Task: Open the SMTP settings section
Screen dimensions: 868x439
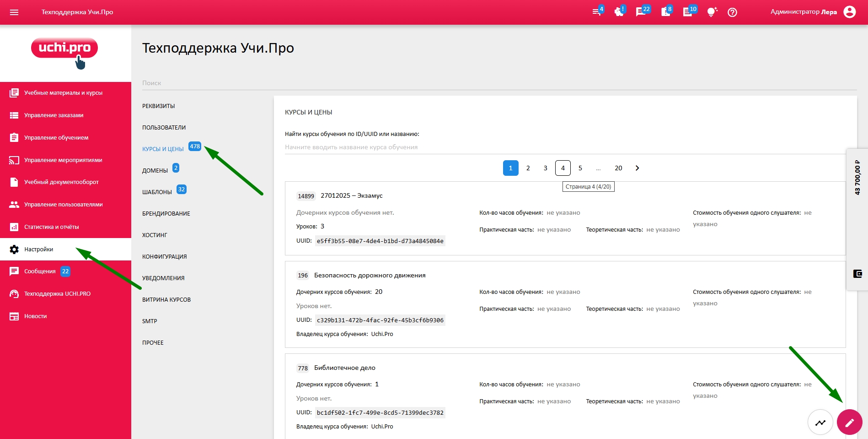Action: pyautogui.click(x=150, y=321)
